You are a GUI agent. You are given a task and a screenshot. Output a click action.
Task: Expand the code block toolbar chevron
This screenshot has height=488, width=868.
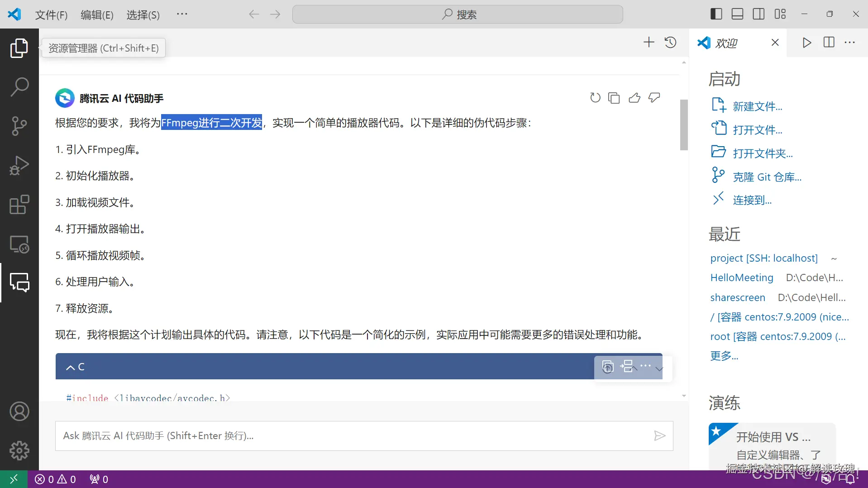point(659,368)
